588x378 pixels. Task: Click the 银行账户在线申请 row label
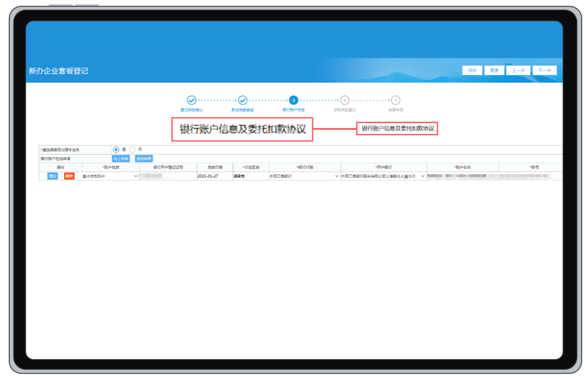click(56, 158)
